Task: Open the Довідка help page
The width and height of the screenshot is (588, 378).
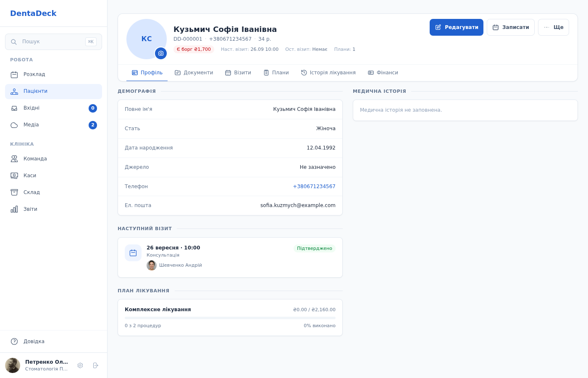Action: 53,341
